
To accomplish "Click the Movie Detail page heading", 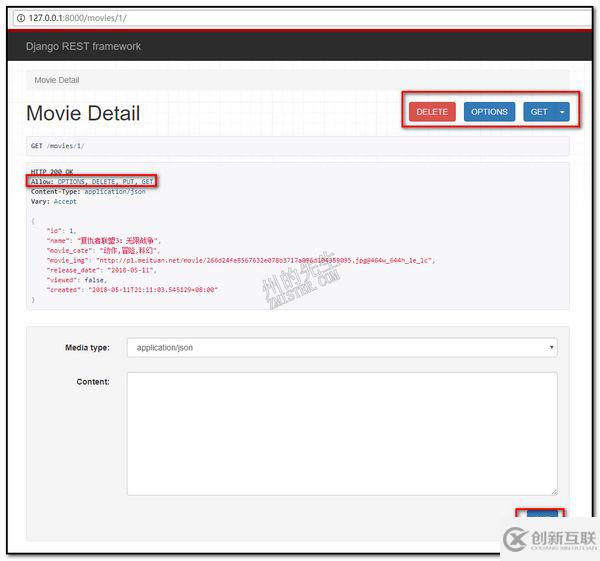I will click(x=83, y=113).
